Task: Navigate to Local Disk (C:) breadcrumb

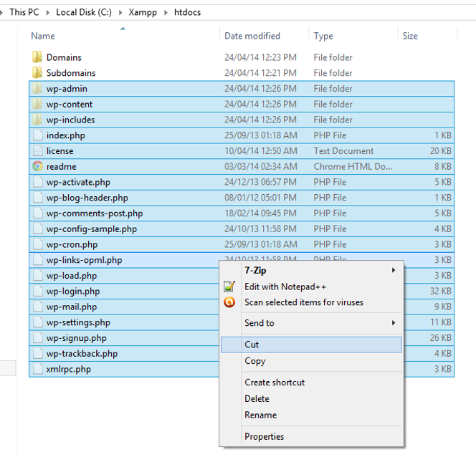Action: 84,12
